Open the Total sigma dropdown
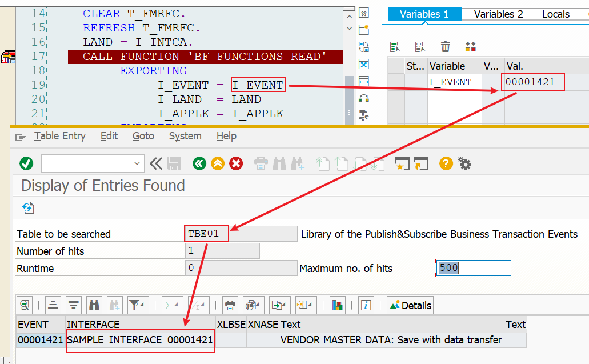 [172, 305]
